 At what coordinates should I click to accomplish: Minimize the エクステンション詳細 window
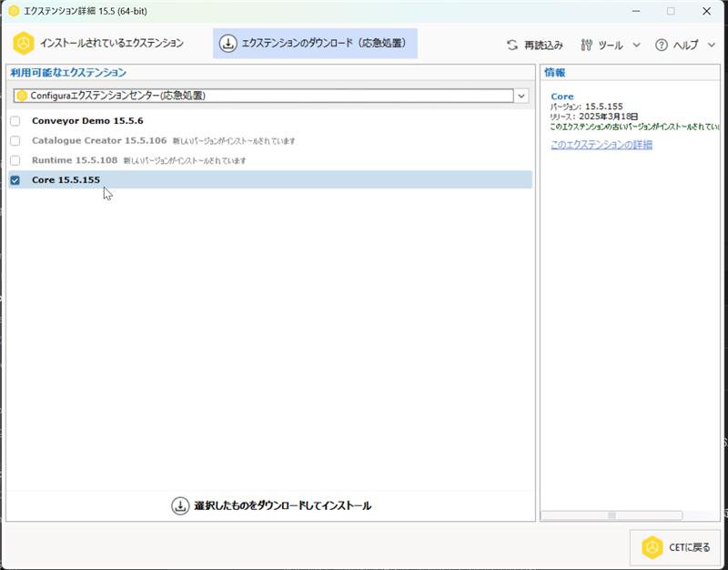[x=636, y=11]
